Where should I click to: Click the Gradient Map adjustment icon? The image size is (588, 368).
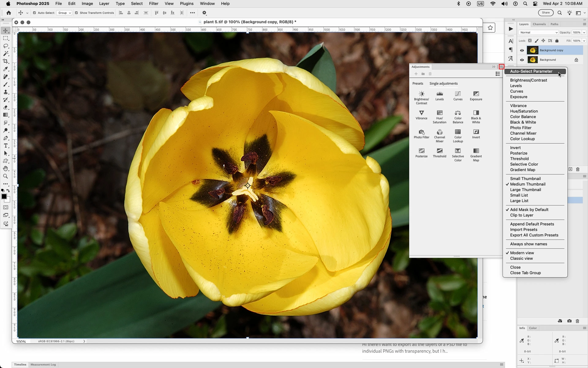476,151
